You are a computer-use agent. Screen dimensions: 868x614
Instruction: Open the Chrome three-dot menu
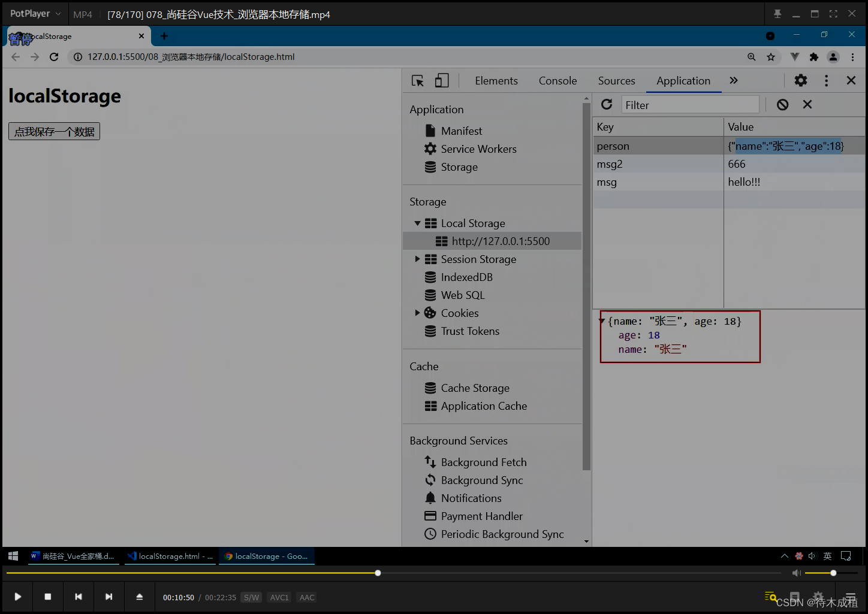point(852,57)
